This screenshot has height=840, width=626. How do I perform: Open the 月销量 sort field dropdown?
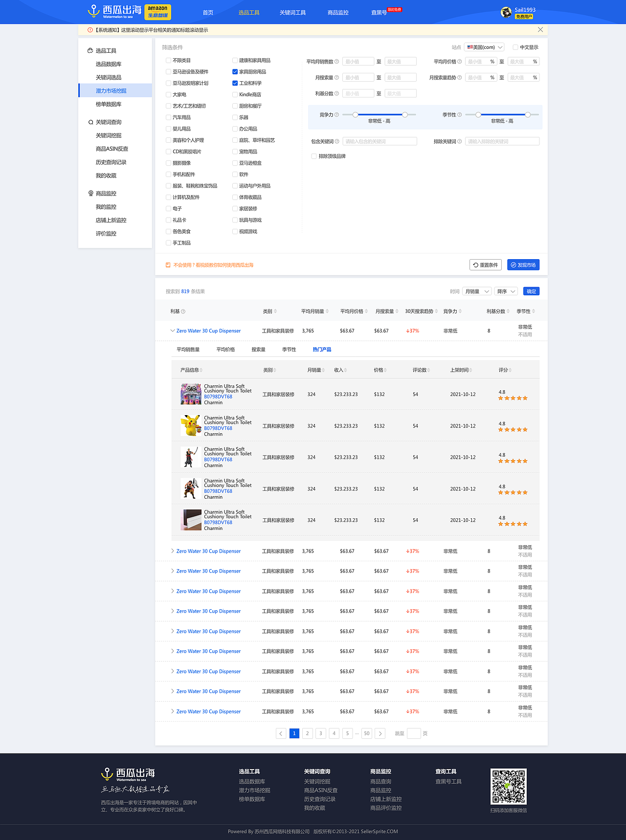click(x=477, y=291)
